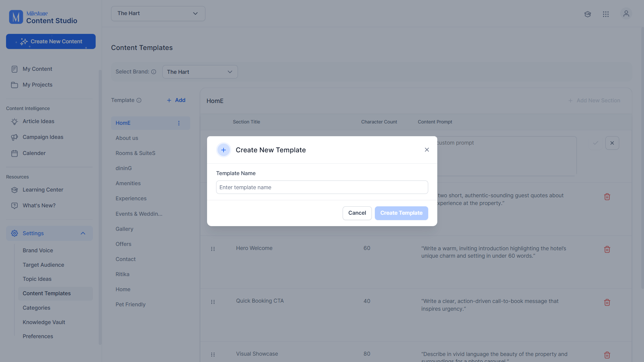Click the Select Brand info icon
This screenshot has height=362, width=644.
154,72
